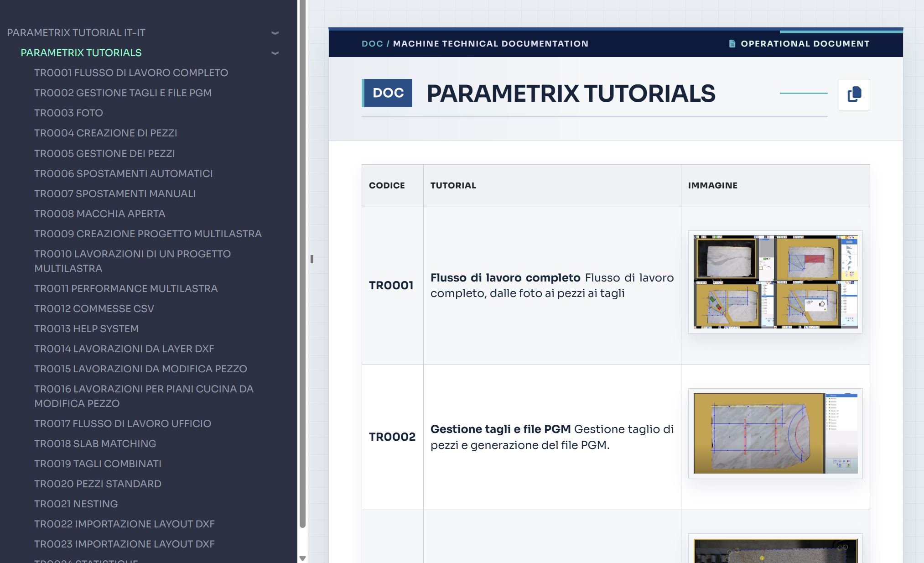Select TR0008 Macchia aperta
Screen dimensions: 924x563
[99, 214]
